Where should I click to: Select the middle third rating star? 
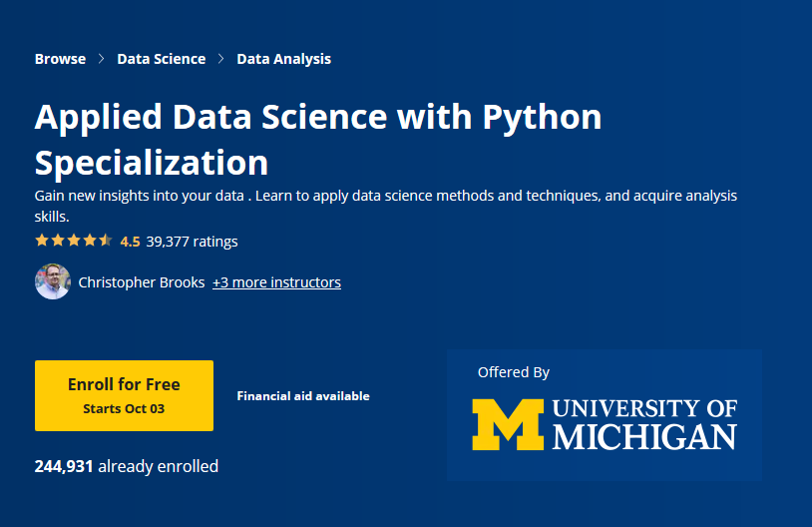[x=74, y=241]
